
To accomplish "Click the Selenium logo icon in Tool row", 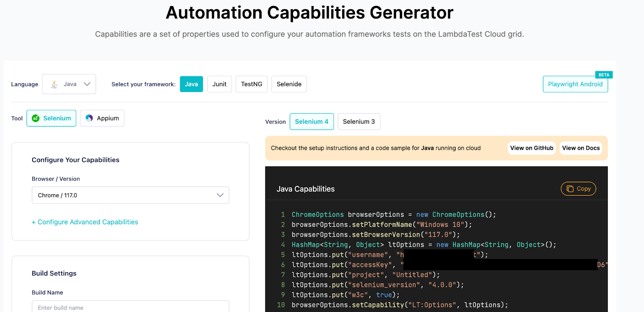I will 36,118.
